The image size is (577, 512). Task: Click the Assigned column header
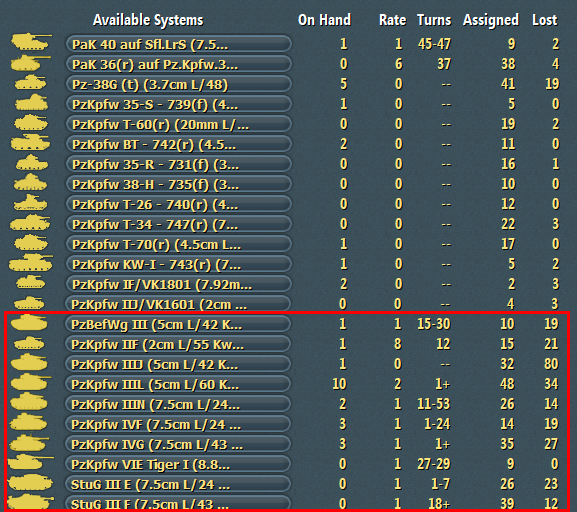[x=491, y=20]
